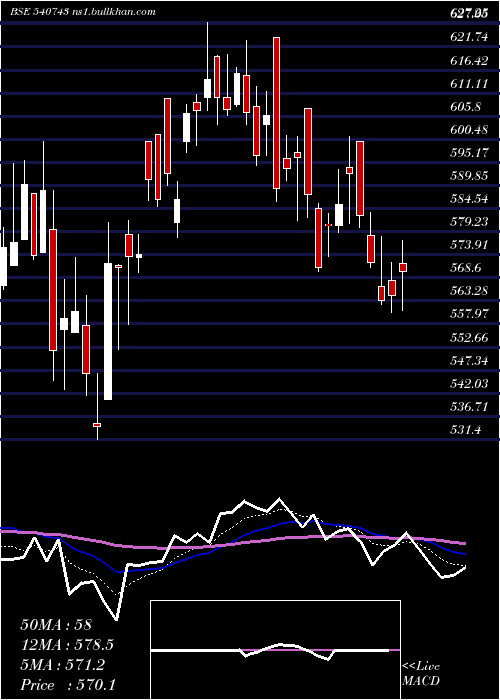The width and height of the screenshot is (500, 700).
Task: Click the 563.28 price label
Action: (469, 291)
